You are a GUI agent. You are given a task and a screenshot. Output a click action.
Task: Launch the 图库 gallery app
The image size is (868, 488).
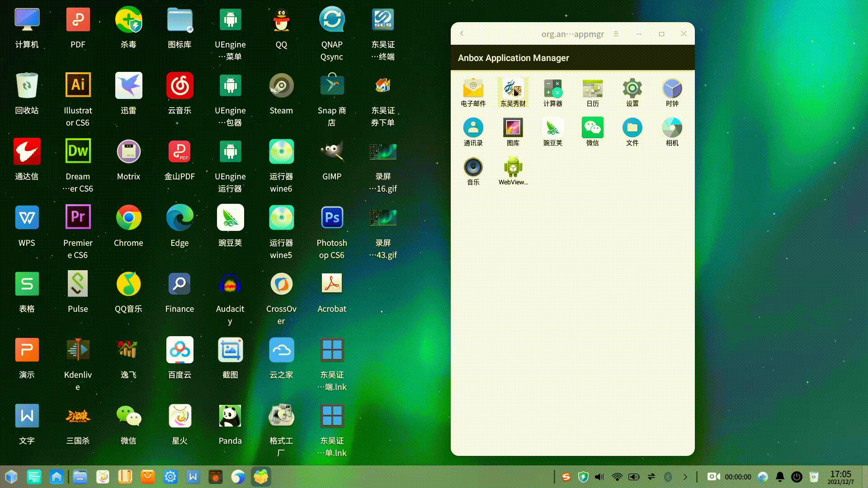tap(513, 130)
